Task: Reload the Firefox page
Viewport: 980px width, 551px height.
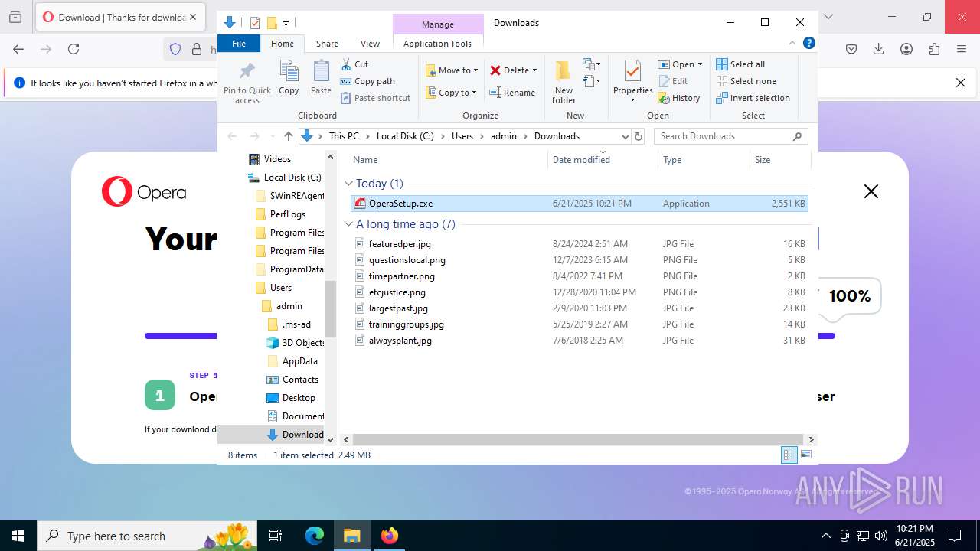Action: coord(73,49)
